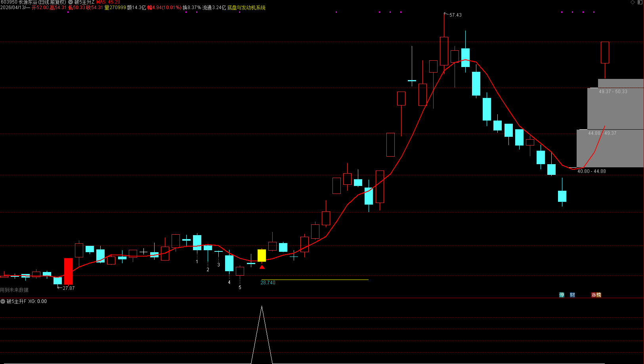Click the 流通3.24亿 float value
This screenshot has width=644, height=364.
214,8
